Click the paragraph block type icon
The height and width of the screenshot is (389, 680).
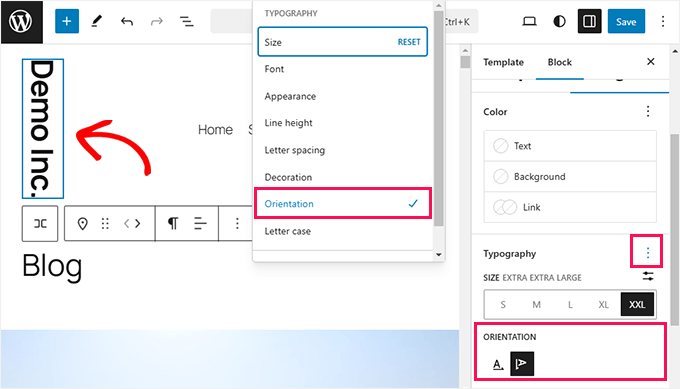pyautogui.click(x=173, y=223)
